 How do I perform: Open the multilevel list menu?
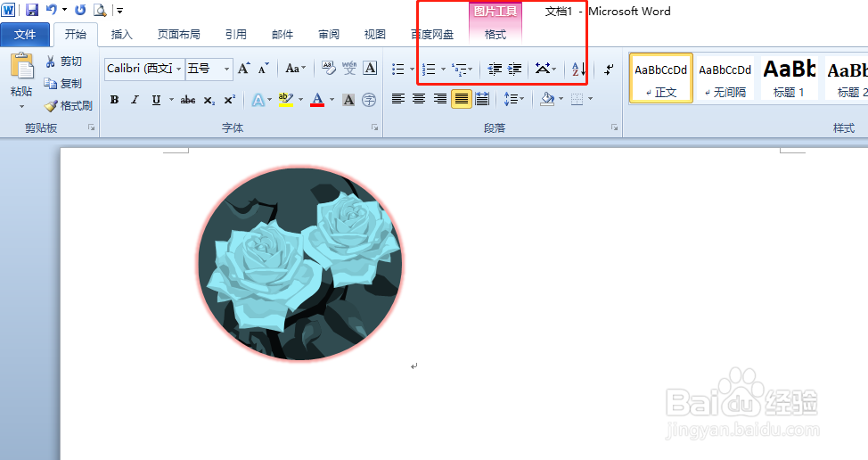click(462, 69)
